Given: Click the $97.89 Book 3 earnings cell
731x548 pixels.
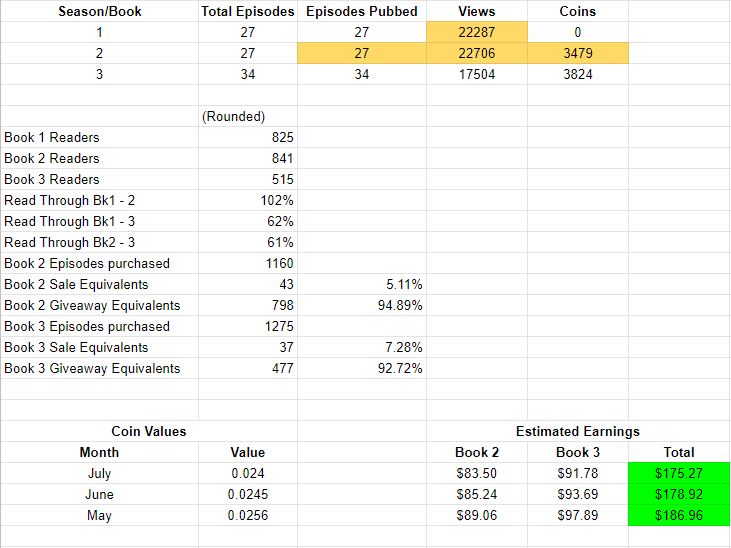Looking at the screenshot, I should coord(578,515).
